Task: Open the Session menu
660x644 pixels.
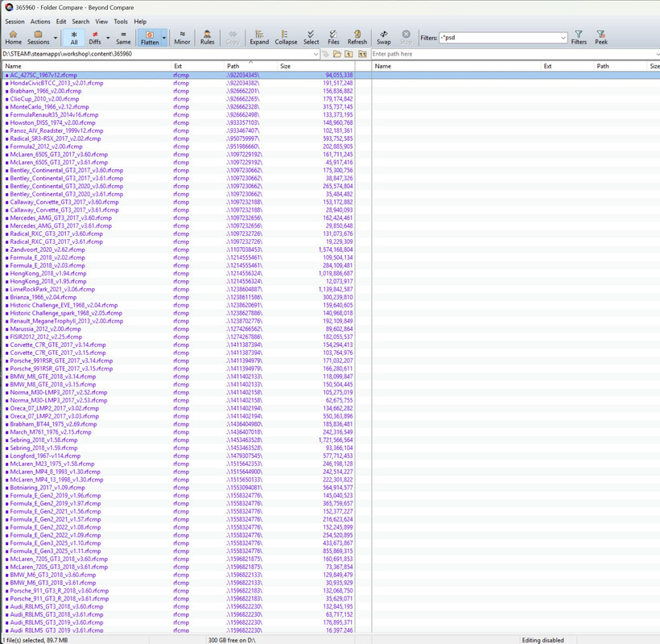Action: (x=14, y=22)
